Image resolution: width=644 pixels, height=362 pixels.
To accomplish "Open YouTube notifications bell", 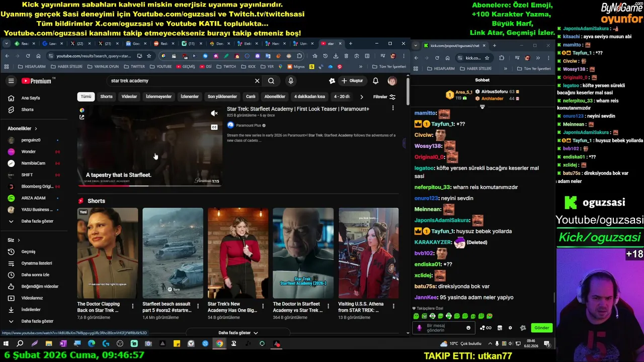I will coord(375,81).
